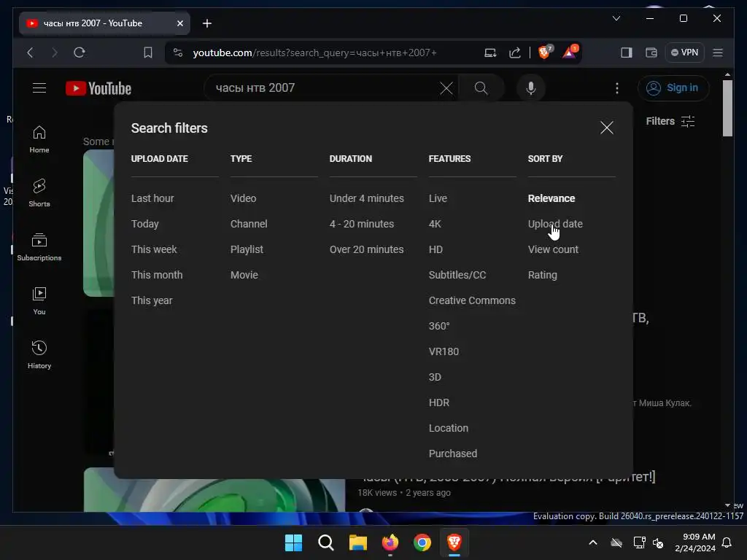747x560 pixels.
Task: Enable Creative Commons filter
Action: pyautogui.click(x=472, y=300)
